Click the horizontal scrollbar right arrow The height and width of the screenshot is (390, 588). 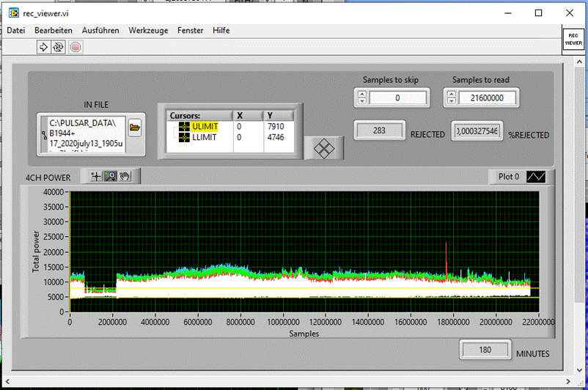pos(568,382)
